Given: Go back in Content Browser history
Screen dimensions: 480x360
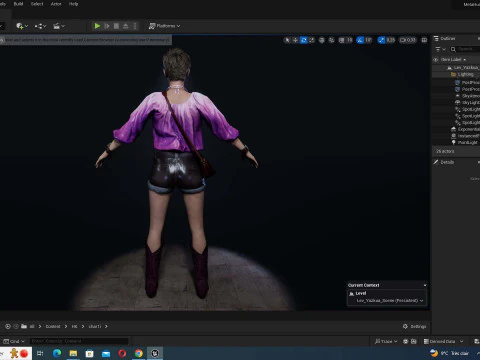Looking at the screenshot, I should tap(8, 326).
